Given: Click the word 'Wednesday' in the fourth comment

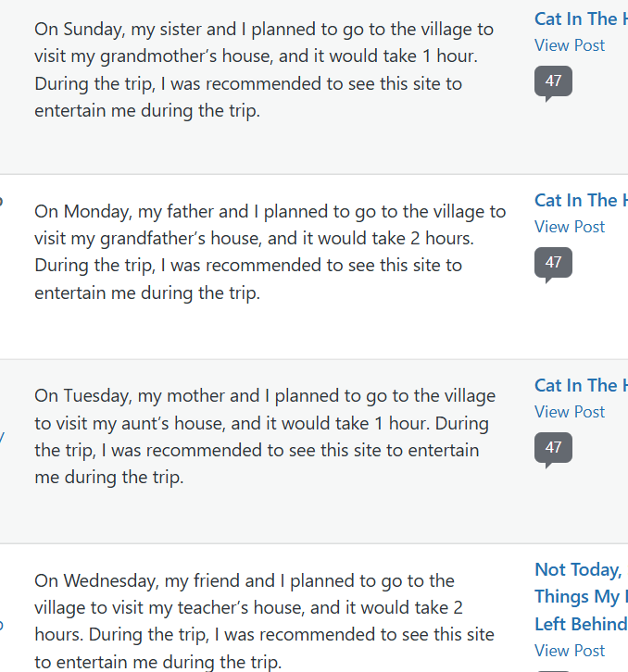Looking at the screenshot, I should pos(109,581).
